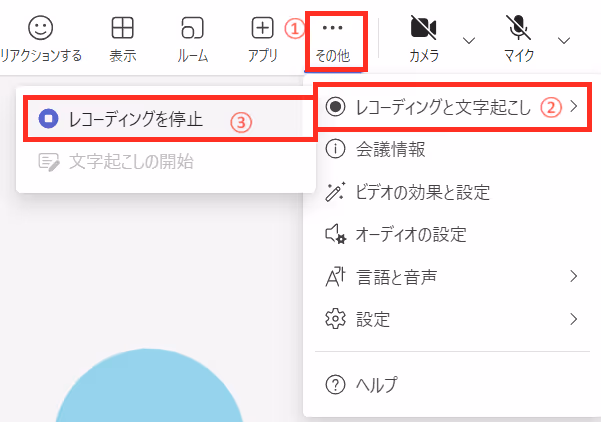Open the リアクションする reactions button

click(41, 39)
